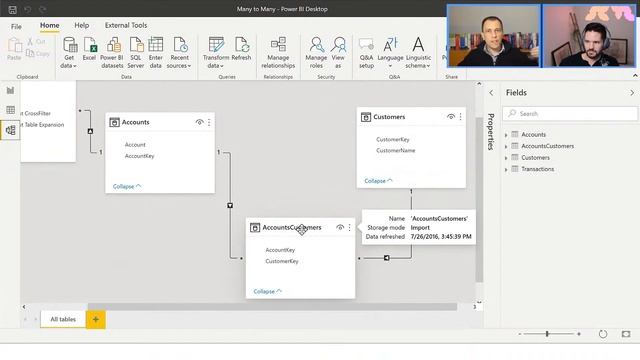Collapse the Fields pane with chevron

(x=632, y=93)
